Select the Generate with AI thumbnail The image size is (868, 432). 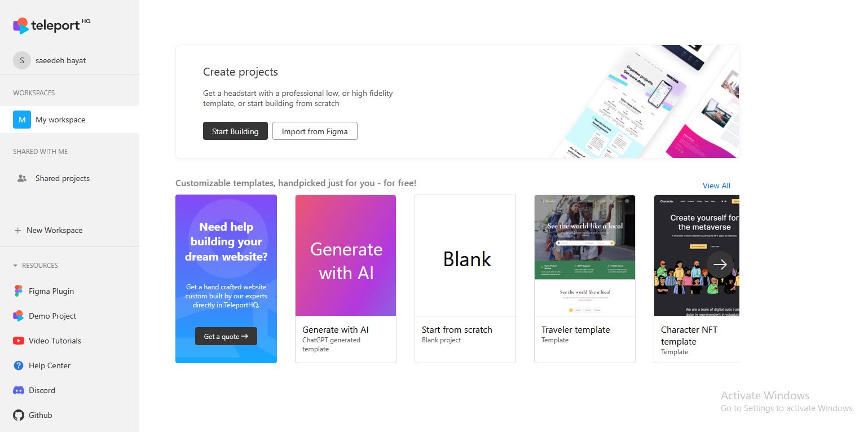pos(346,255)
